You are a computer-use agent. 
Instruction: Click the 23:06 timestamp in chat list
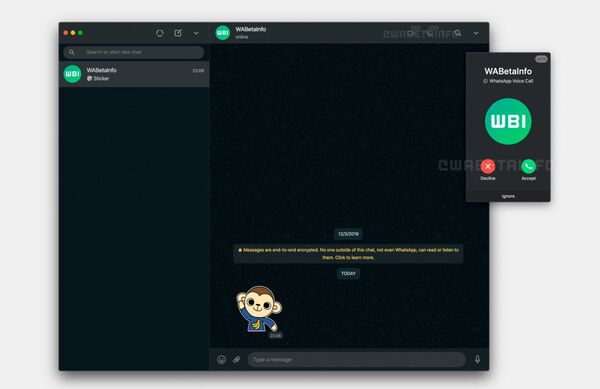198,71
